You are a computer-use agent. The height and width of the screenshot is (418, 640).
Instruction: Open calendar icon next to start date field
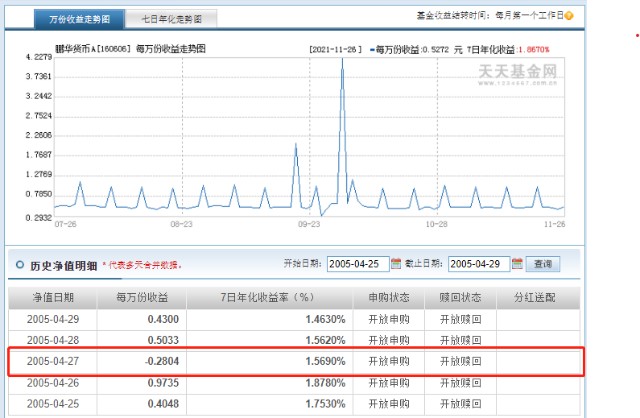click(x=396, y=264)
